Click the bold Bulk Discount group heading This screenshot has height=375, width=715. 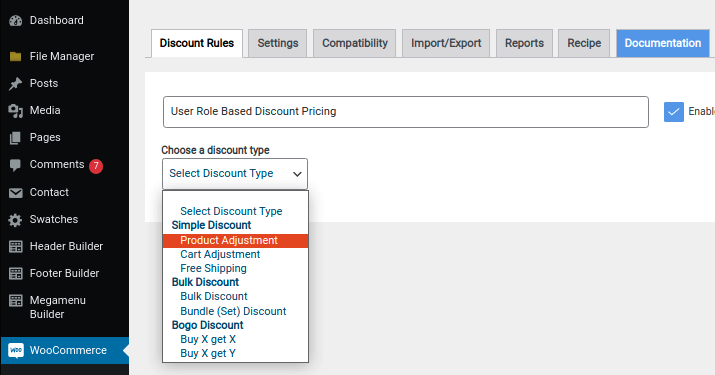(205, 282)
